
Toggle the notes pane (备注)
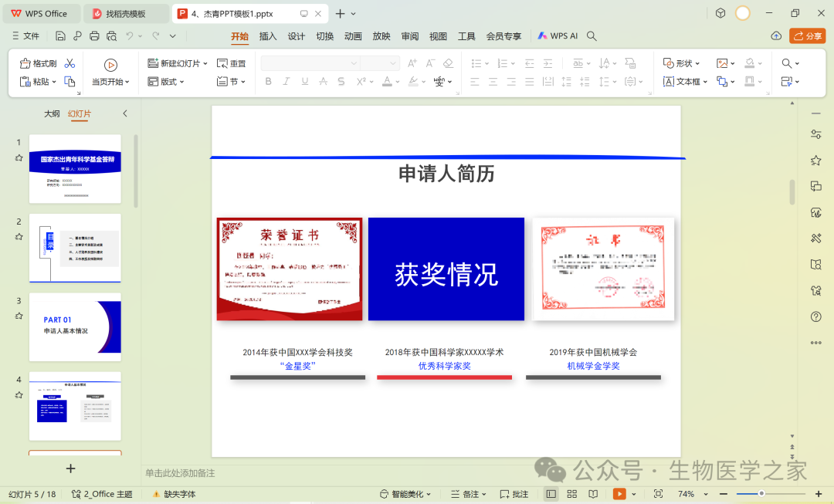click(465, 494)
